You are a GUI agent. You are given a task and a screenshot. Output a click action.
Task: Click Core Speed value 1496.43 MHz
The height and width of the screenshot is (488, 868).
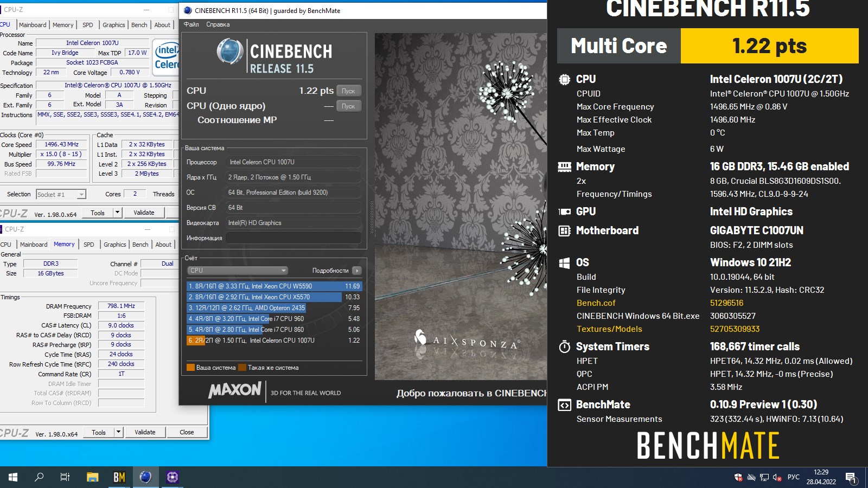61,144
